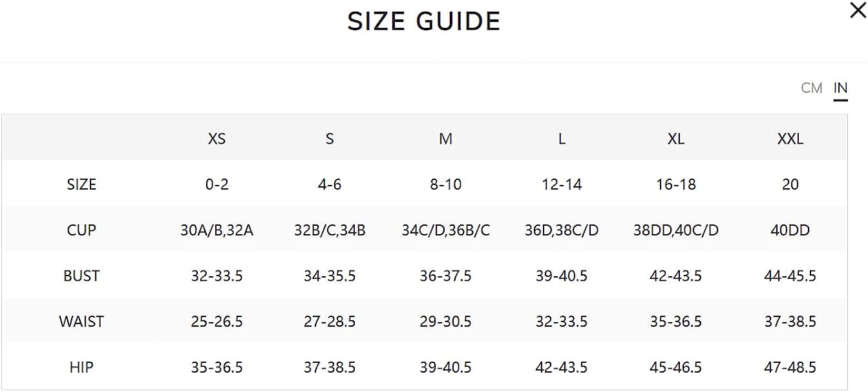Close the size guide dialog
The height and width of the screenshot is (392, 868).
[858, 11]
